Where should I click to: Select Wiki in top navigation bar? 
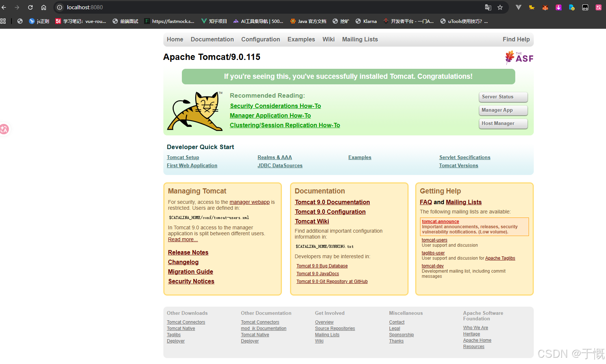(x=329, y=39)
